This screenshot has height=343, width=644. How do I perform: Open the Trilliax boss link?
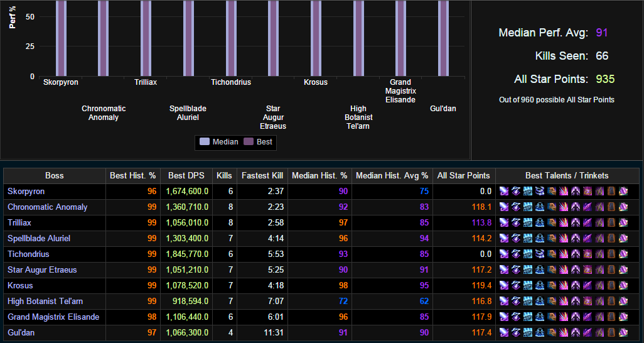19,222
